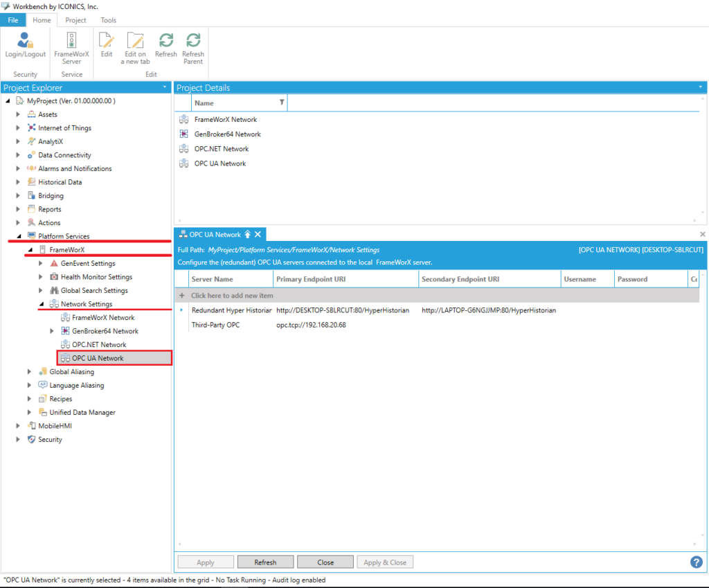709x588 pixels.
Task: Select the Internet of Things tree icon
Action: [x=31, y=128]
